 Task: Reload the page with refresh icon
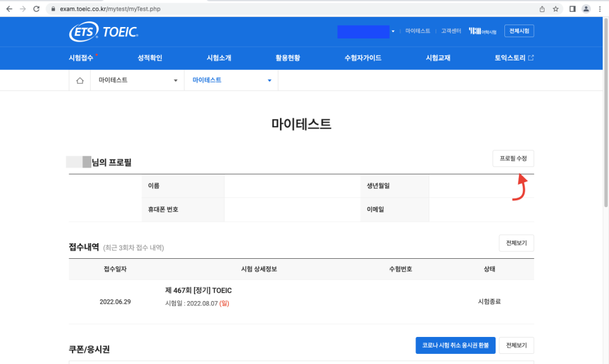pyautogui.click(x=37, y=9)
